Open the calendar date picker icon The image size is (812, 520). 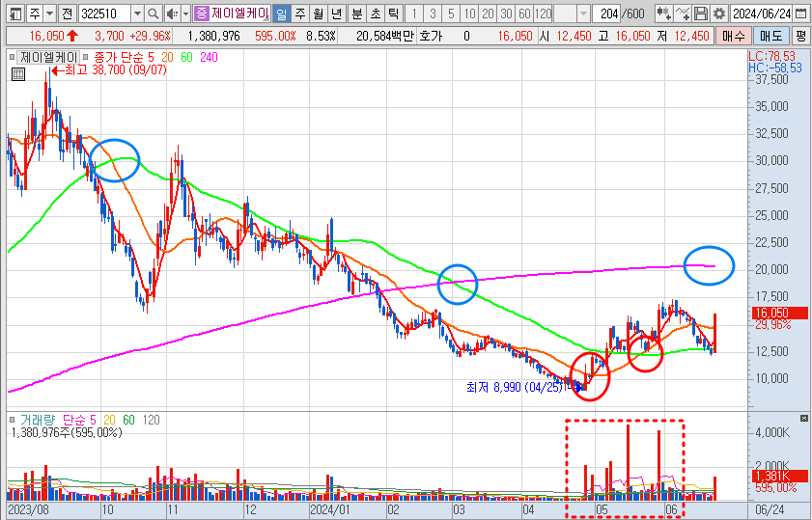tap(801, 14)
